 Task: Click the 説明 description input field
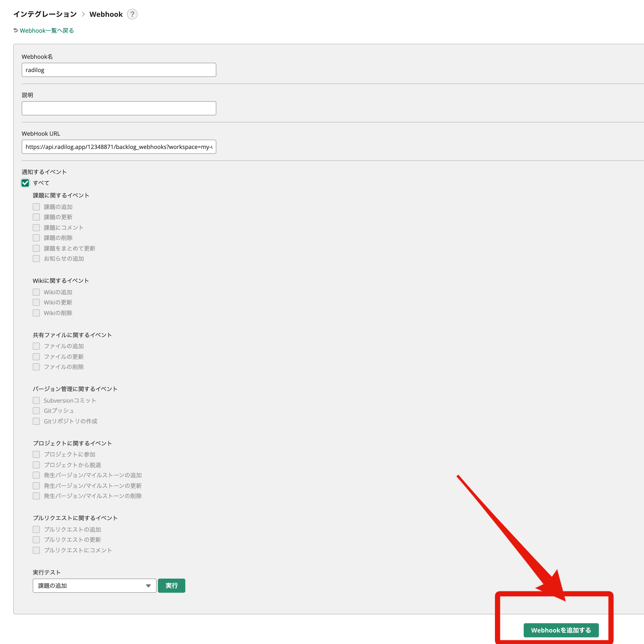[119, 108]
